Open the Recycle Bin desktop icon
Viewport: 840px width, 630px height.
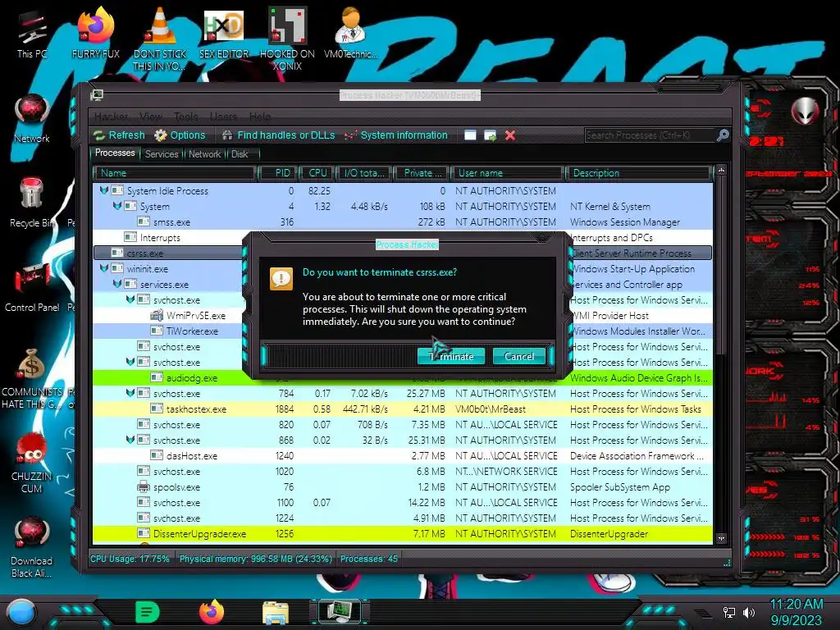click(x=32, y=203)
